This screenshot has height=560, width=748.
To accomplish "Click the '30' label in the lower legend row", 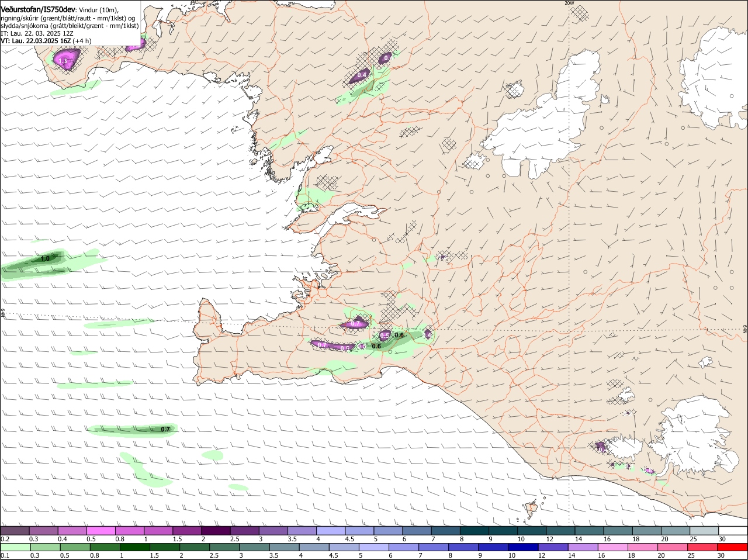I will pyautogui.click(x=721, y=555).
